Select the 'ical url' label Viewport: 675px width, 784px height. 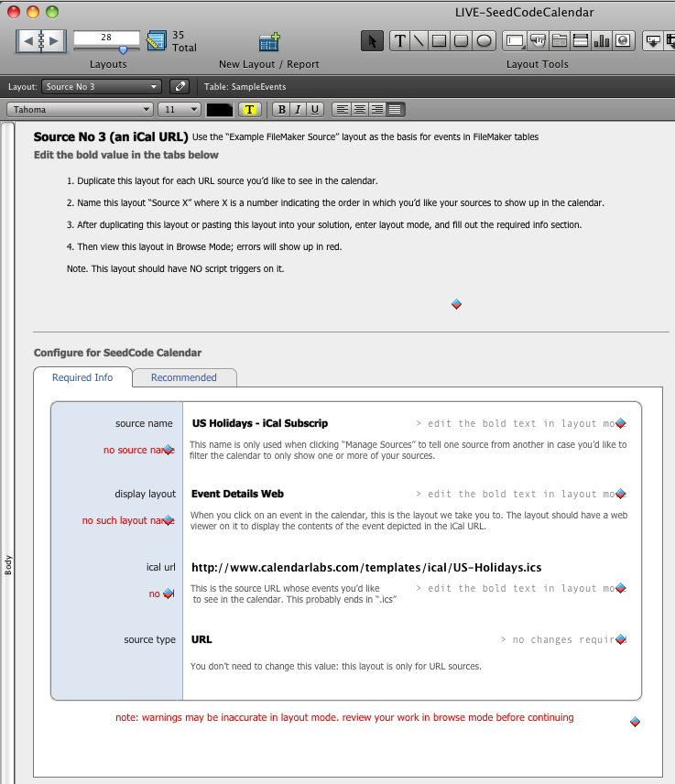(160, 567)
